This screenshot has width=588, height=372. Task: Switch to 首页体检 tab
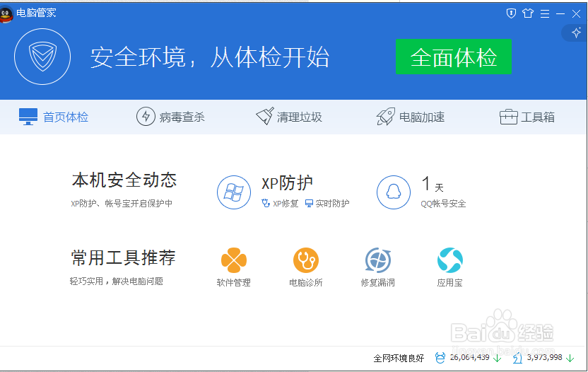pyautogui.click(x=54, y=117)
